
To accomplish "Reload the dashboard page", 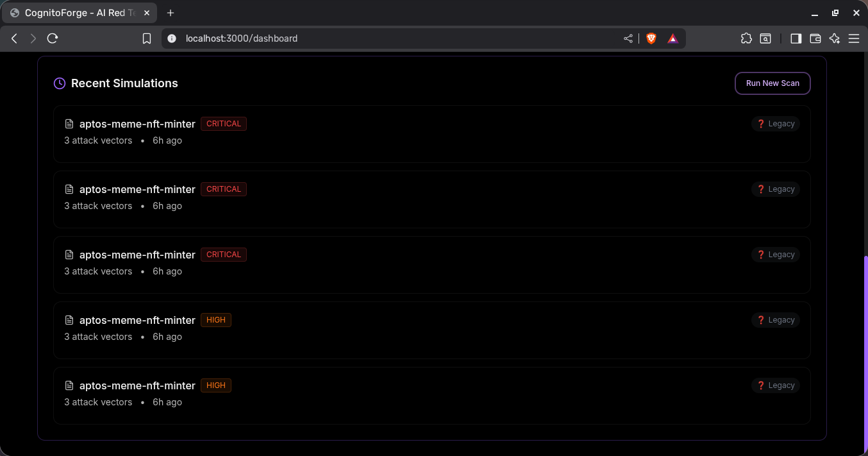I will click(x=53, y=38).
